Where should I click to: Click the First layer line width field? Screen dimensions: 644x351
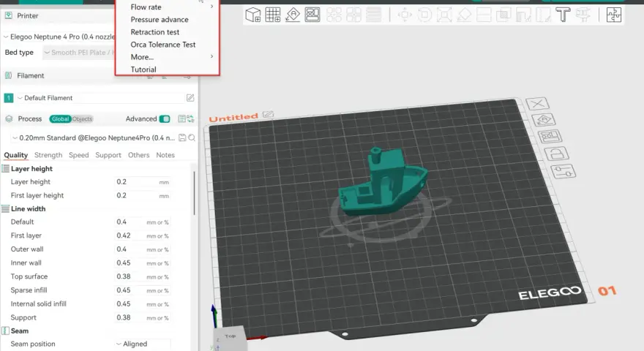(x=143, y=235)
